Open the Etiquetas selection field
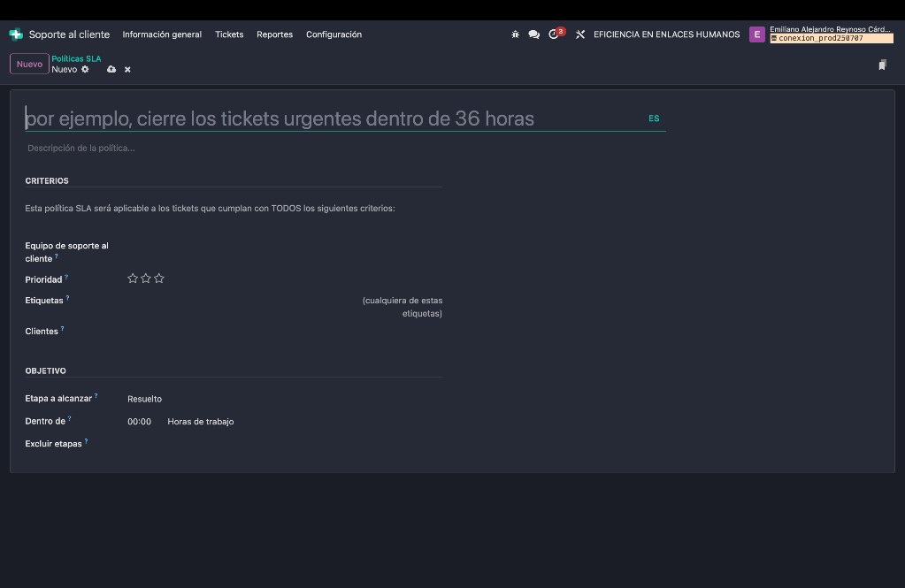 point(239,301)
